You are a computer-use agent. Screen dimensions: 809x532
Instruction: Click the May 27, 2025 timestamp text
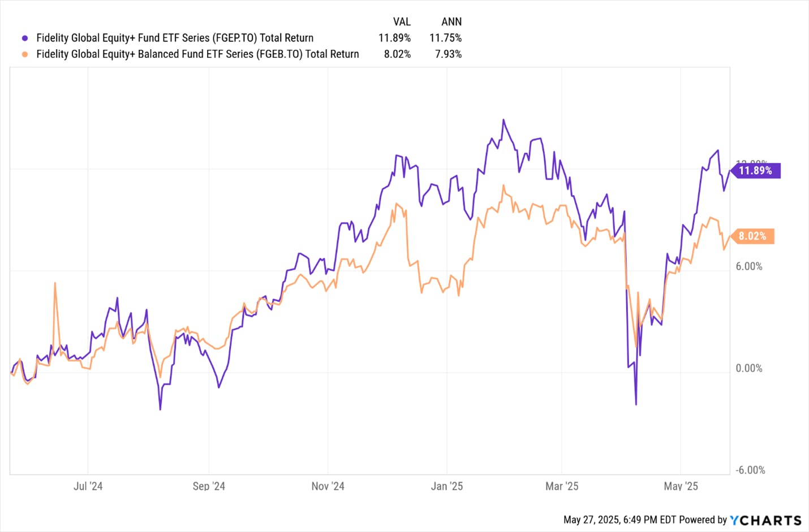coord(619,520)
